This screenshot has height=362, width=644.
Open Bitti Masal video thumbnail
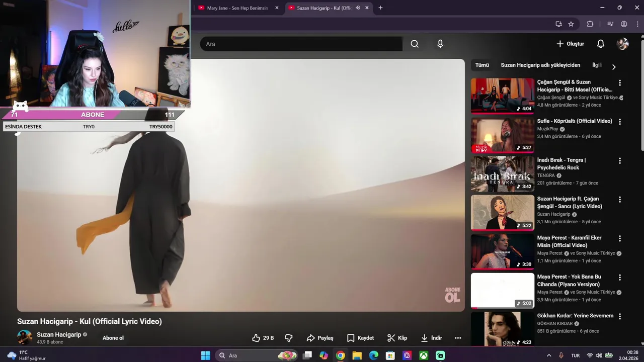coord(502,96)
